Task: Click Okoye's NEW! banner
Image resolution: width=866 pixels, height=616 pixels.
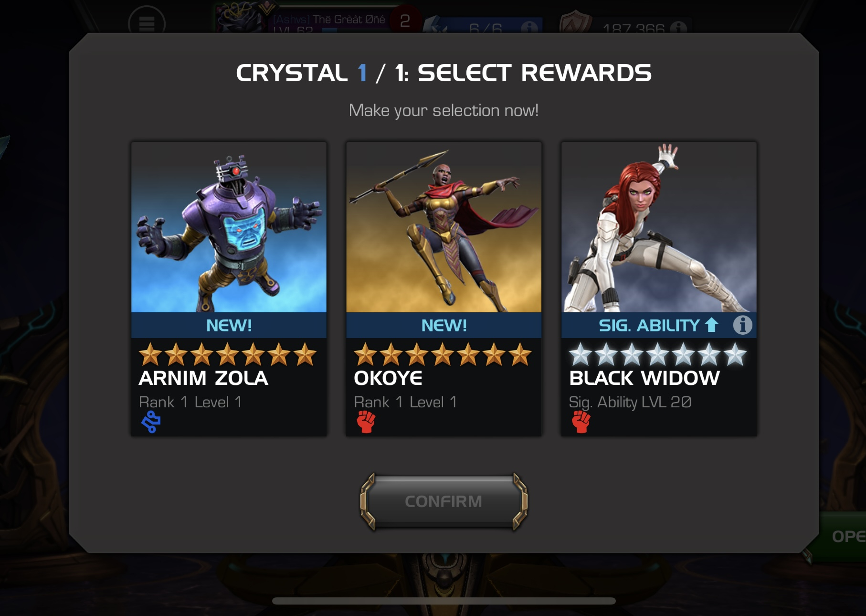Action: tap(444, 325)
